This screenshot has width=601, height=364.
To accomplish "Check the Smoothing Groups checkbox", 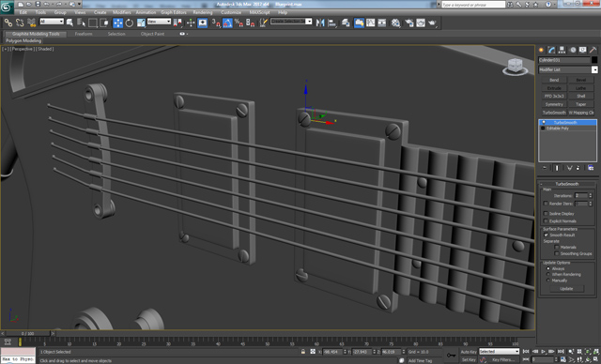I will 557,253.
